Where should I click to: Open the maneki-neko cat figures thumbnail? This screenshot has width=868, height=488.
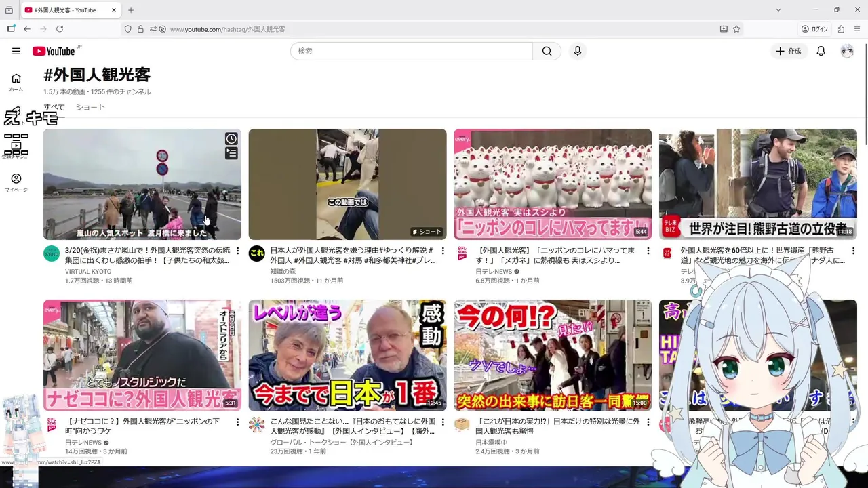[553, 184]
